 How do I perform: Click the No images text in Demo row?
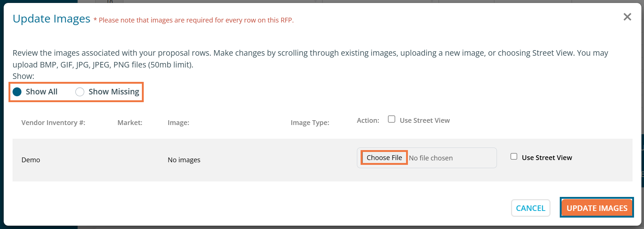pos(184,160)
